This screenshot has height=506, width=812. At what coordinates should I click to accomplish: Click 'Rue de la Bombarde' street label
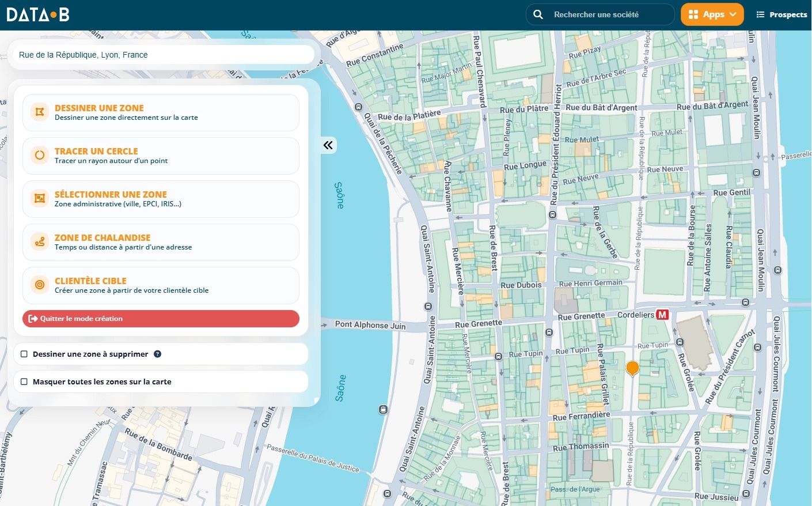click(x=158, y=444)
